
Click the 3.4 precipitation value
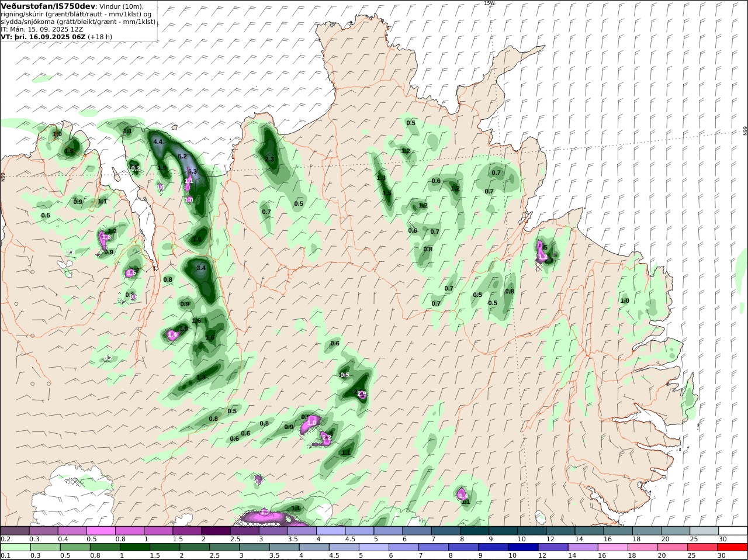[201, 268]
